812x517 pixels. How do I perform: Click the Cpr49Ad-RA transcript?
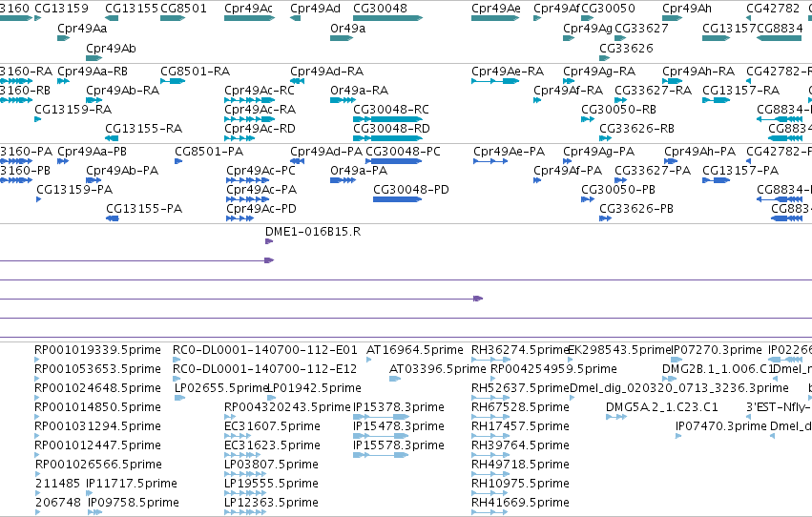pyautogui.click(x=297, y=81)
